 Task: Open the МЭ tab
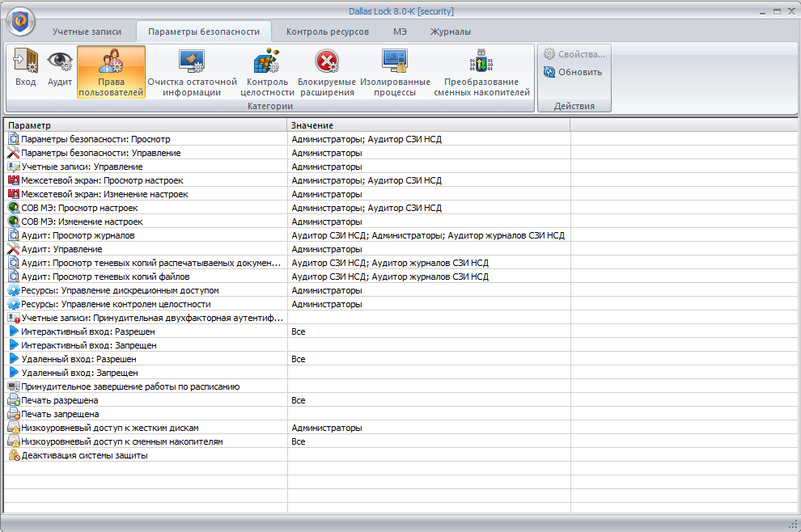[400, 32]
